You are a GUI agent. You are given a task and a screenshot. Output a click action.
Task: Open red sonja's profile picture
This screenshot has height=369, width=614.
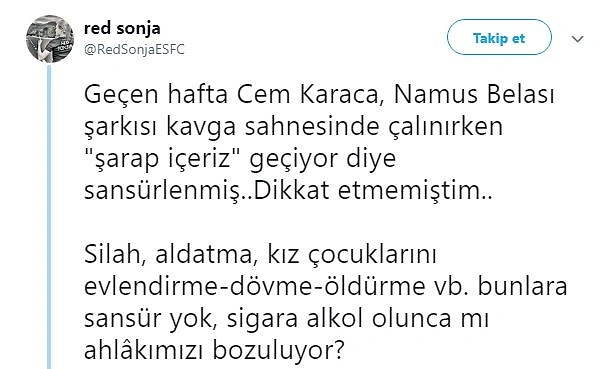tap(50, 39)
